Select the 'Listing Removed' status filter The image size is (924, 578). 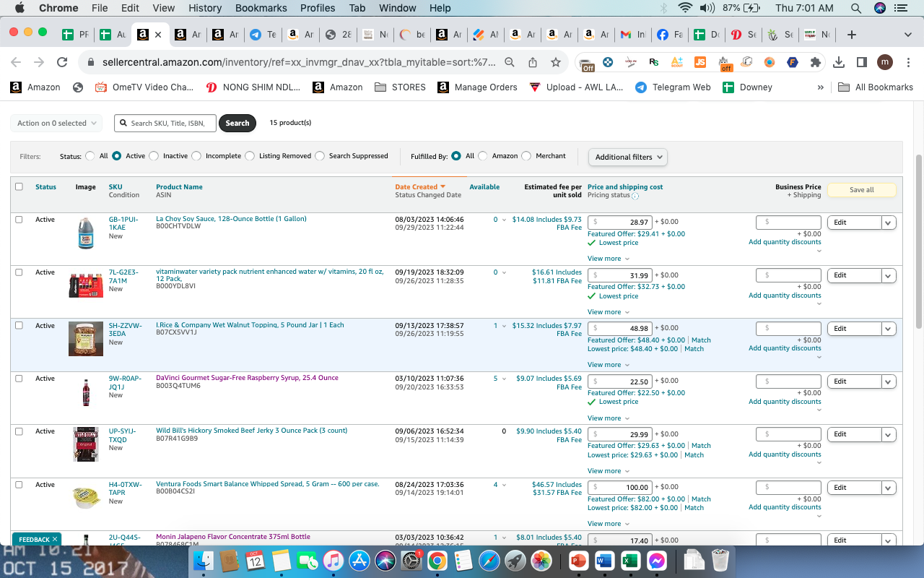(x=250, y=156)
